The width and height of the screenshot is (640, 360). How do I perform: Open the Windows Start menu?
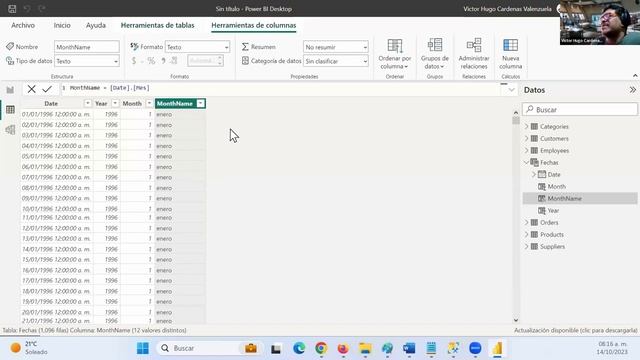pyautogui.click(x=143, y=348)
